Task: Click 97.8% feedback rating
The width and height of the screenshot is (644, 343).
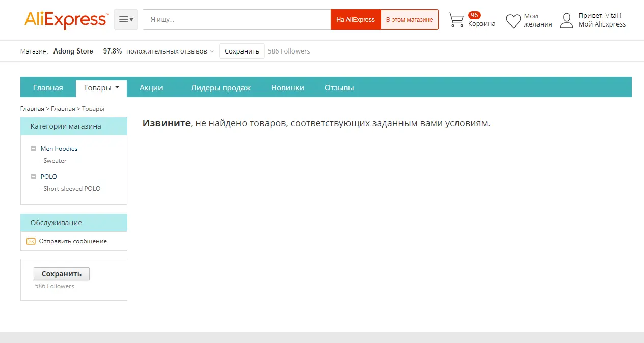Action: tap(113, 51)
